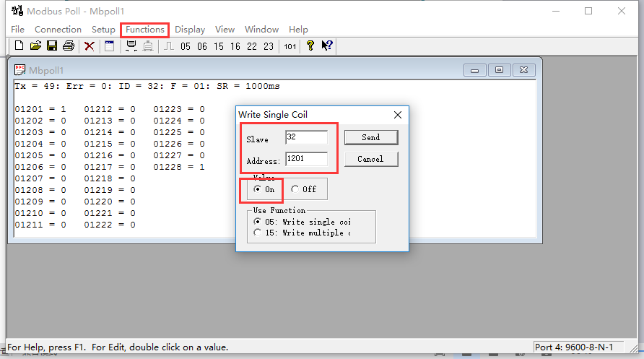Open the Window menu
644x359 pixels.
point(261,30)
